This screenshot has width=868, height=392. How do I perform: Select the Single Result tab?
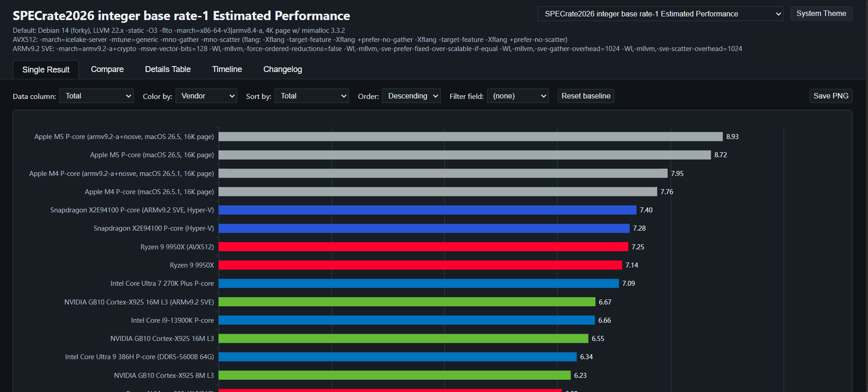pyautogui.click(x=46, y=70)
